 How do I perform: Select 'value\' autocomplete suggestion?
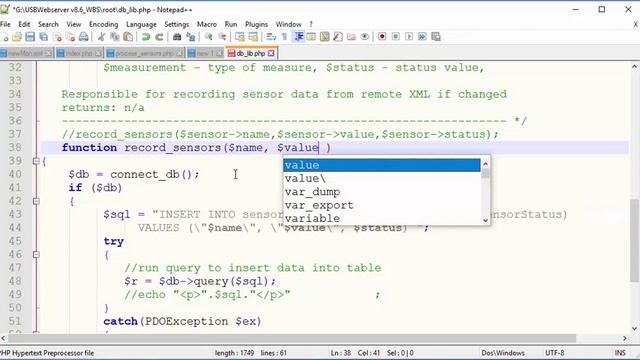pyautogui.click(x=382, y=178)
